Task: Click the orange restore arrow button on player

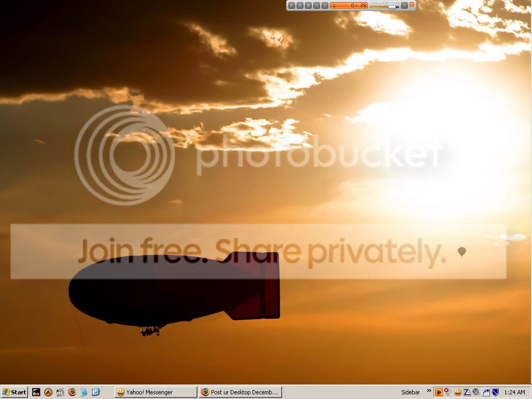Action: (x=412, y=4)
